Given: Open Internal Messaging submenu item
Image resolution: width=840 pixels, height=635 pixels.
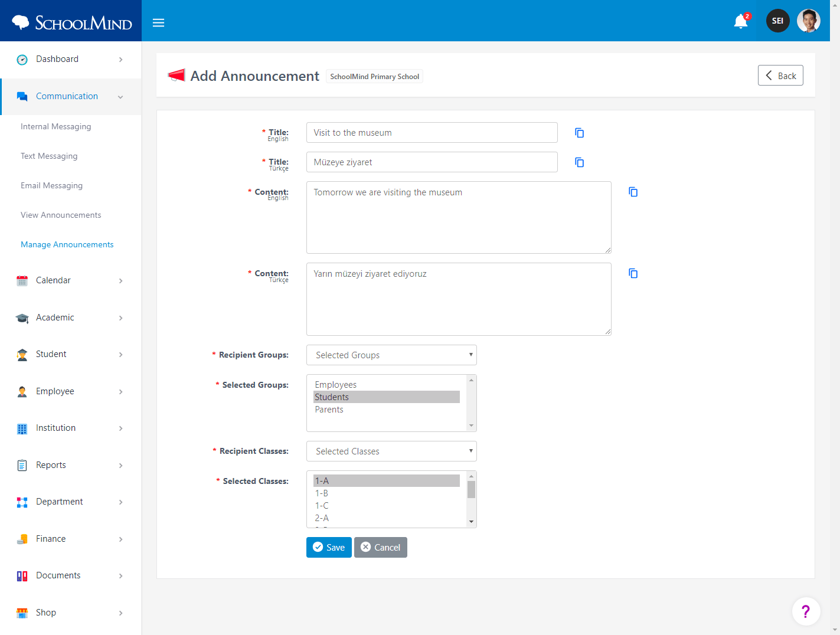Looking at the screenshot, I should click(x=56, y=126).
